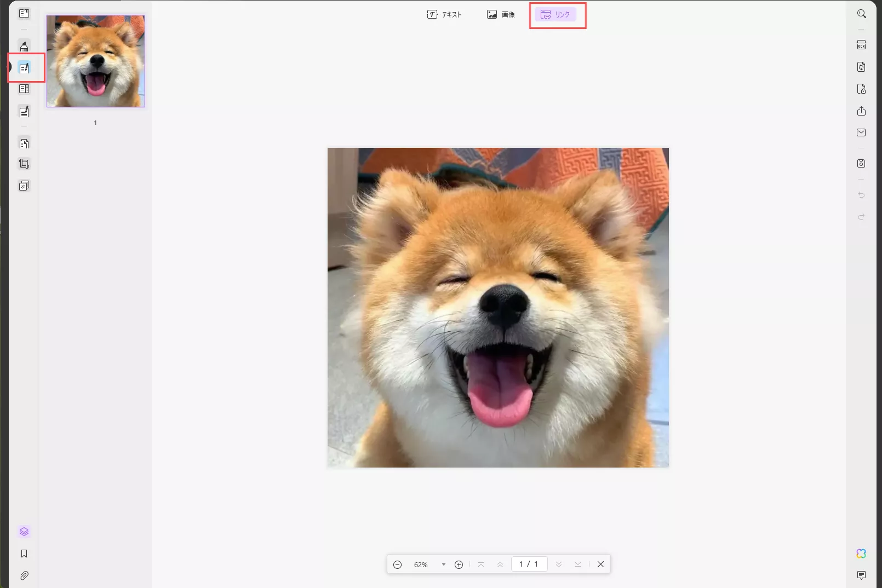Open the two-column page layout tool in sidebar
The image size is (882, 588).
(24, 89)
